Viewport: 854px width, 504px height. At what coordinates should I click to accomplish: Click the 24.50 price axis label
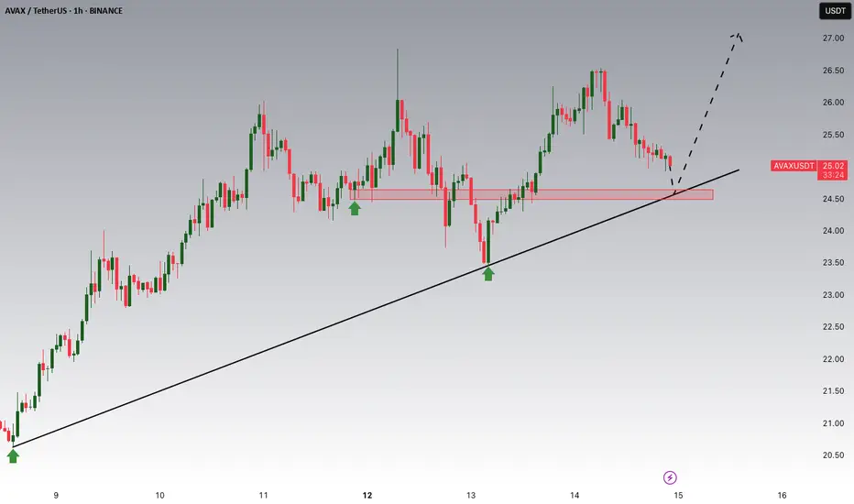[833, 199]
